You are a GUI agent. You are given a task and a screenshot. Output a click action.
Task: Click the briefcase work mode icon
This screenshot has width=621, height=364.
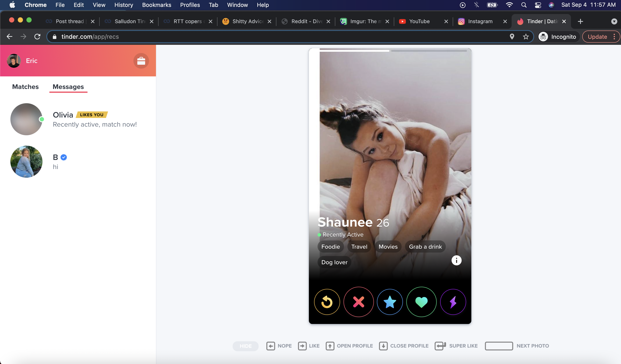click(x=141, y=61)
